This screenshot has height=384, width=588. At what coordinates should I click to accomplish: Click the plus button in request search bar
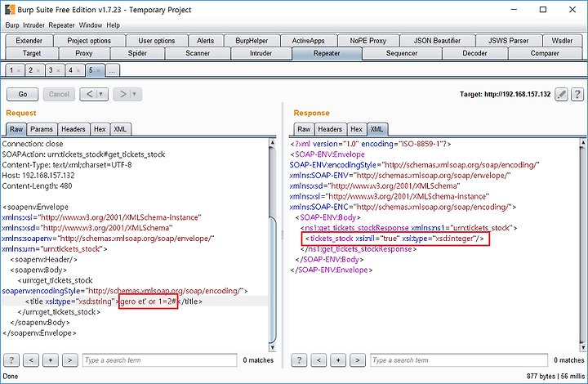pos(51,360)
